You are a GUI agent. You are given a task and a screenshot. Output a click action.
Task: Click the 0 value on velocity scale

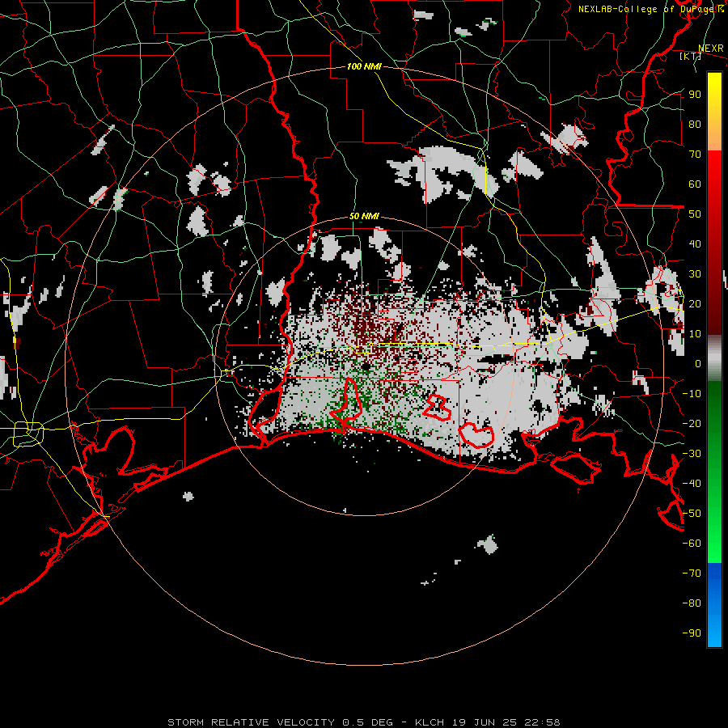coord(698,363)
